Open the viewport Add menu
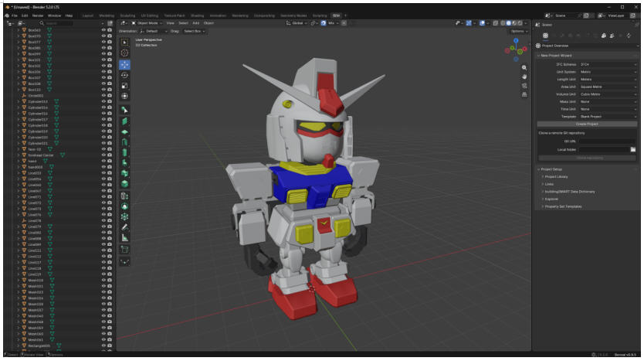 pos(196,23)
